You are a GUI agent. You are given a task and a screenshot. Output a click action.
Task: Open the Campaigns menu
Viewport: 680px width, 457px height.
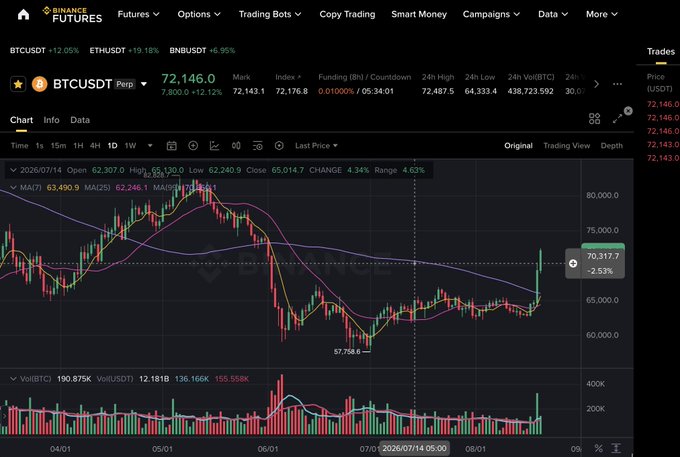(x=491, y=14)
